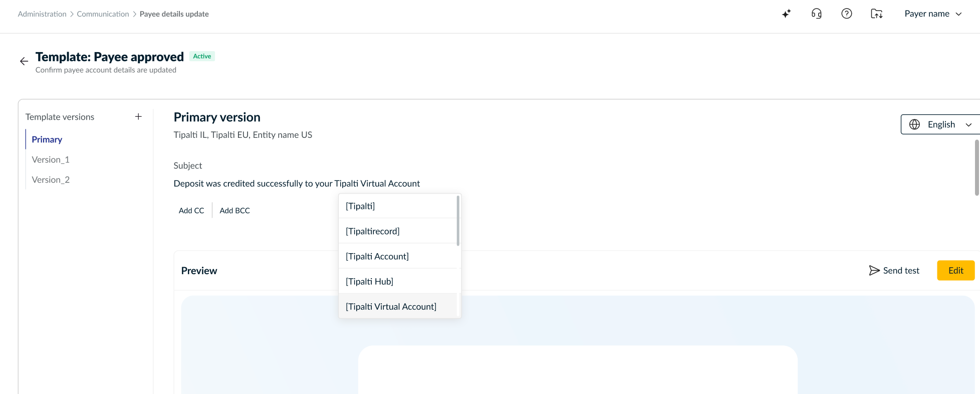Click the Add BCC button
Image resolution: width=980 pixels, height=394 pixels.
(234, 211)
